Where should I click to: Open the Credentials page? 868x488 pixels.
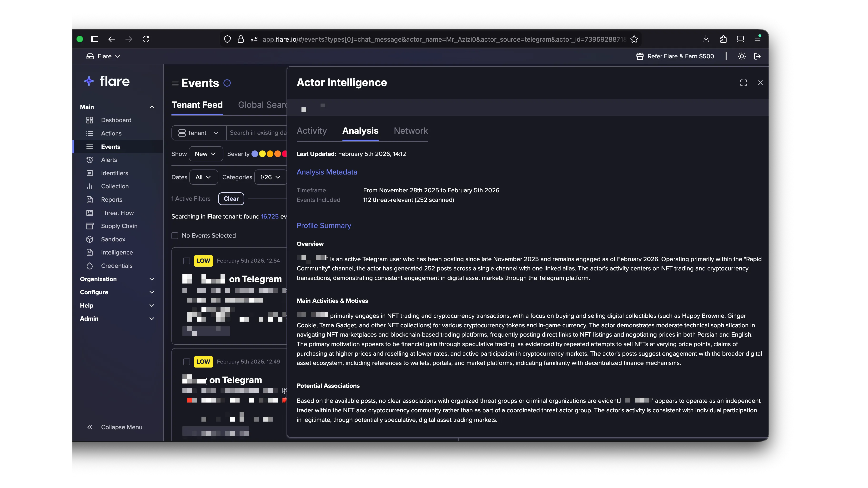[x=117, y=266]
